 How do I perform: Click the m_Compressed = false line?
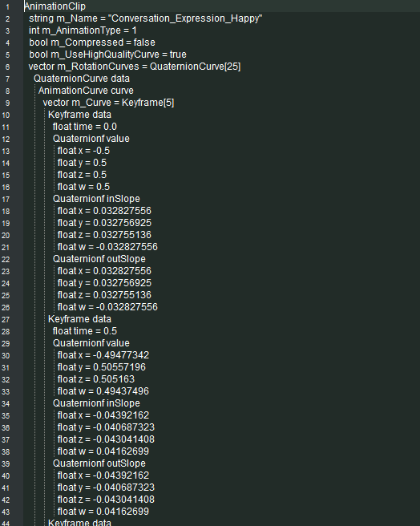[x=92, y=42]
